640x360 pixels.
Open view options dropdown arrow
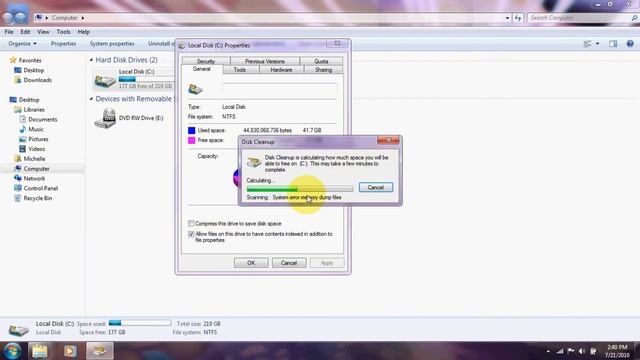pos(598,44)
